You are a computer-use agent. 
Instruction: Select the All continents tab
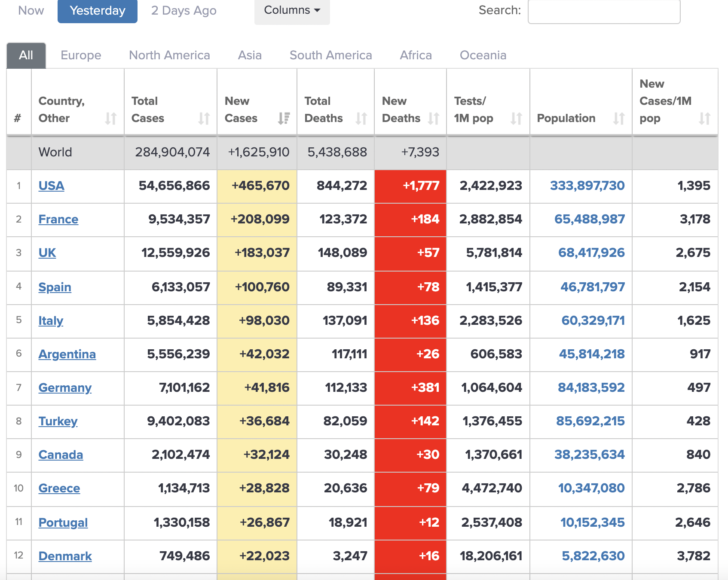pyautogui.click(x=26, y=55)
